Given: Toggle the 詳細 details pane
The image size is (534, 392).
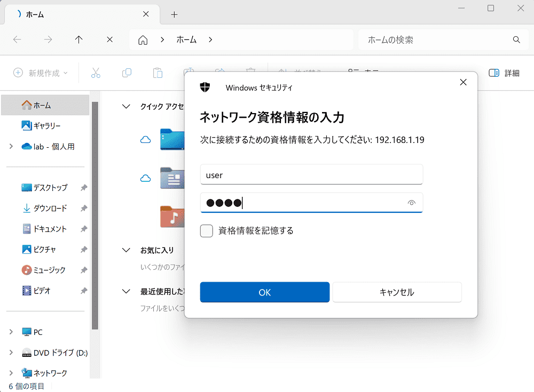Looking at the screenshot, I should click(x=504, y=73).
